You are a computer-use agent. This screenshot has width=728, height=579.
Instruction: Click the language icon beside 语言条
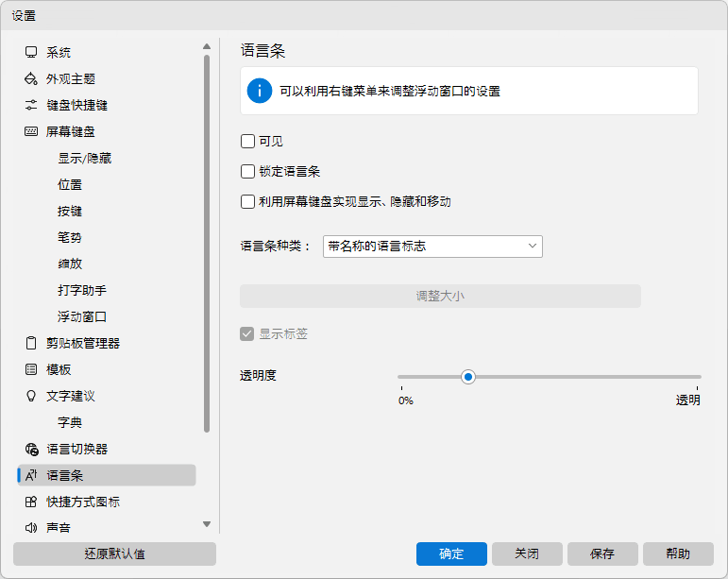[31, 475]
